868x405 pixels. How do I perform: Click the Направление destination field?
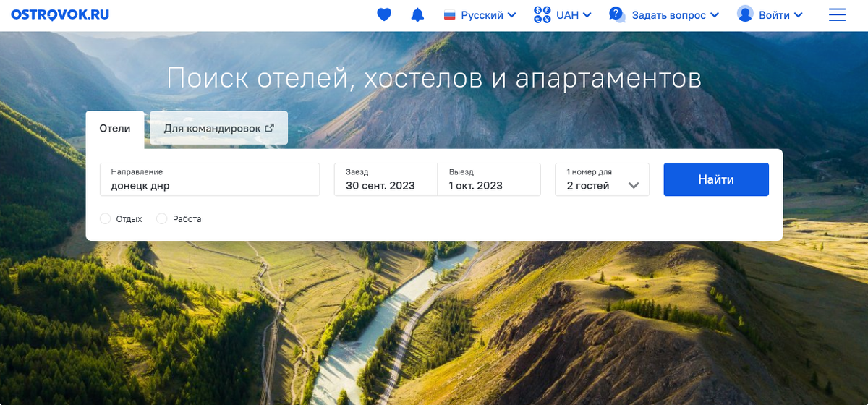[x=210, y=179]
